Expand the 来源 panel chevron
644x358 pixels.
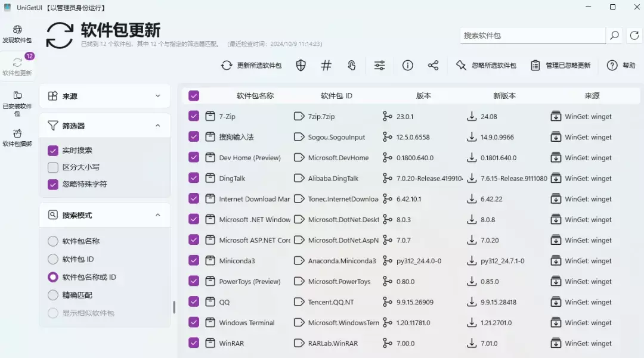coord(157,96)
